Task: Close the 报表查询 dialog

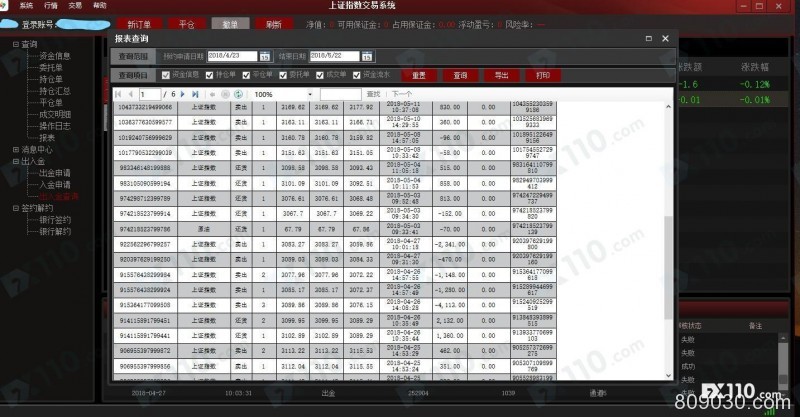Action: point(665,38)
